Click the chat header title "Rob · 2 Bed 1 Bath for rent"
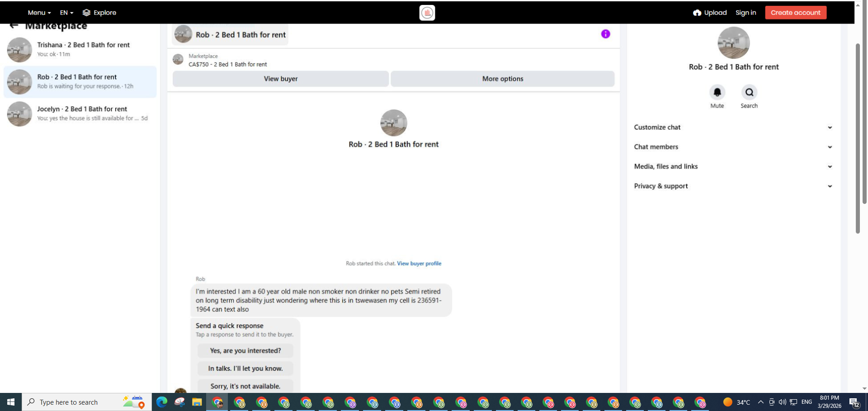 coord(241,35)
